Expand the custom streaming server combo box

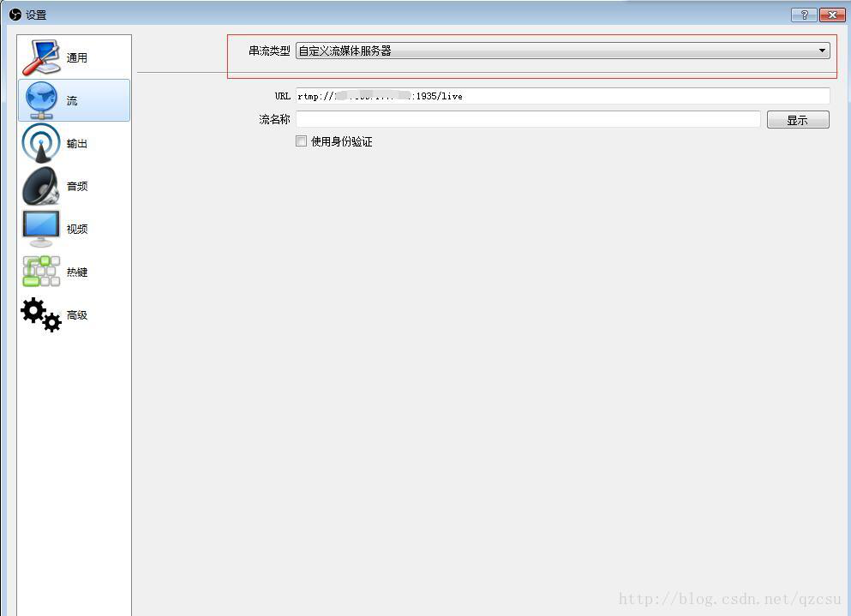coord(561,50)
